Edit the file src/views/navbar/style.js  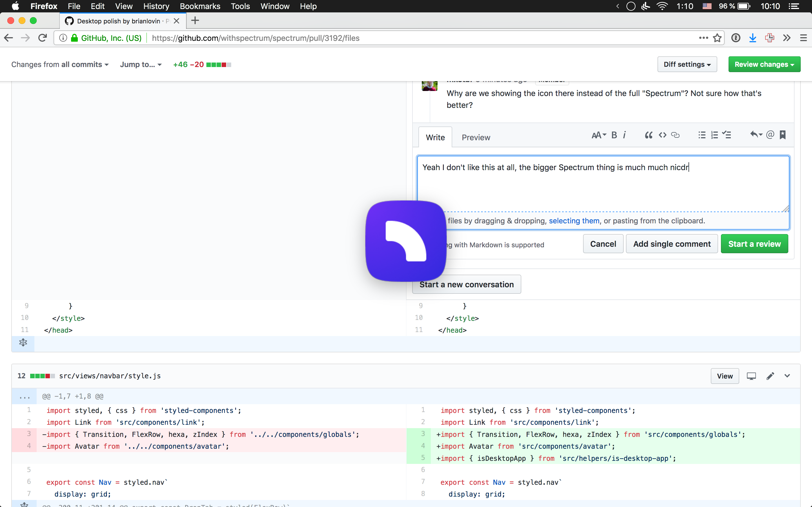770,376
